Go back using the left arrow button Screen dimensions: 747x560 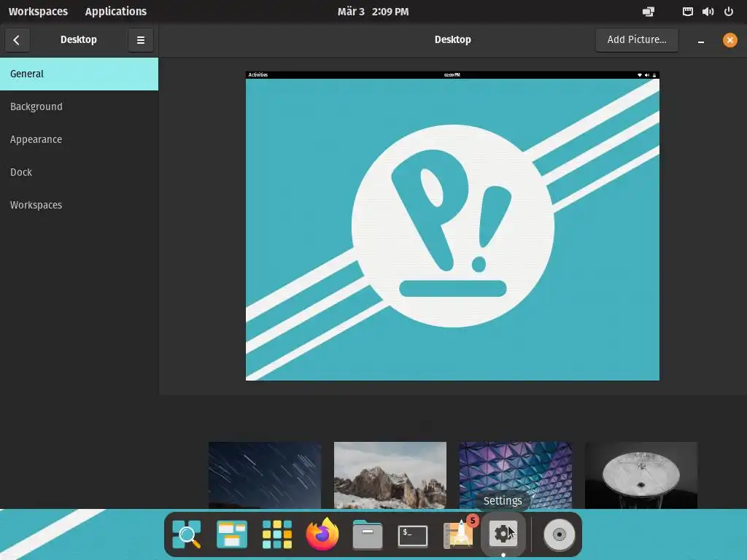[x=18, y=40]
